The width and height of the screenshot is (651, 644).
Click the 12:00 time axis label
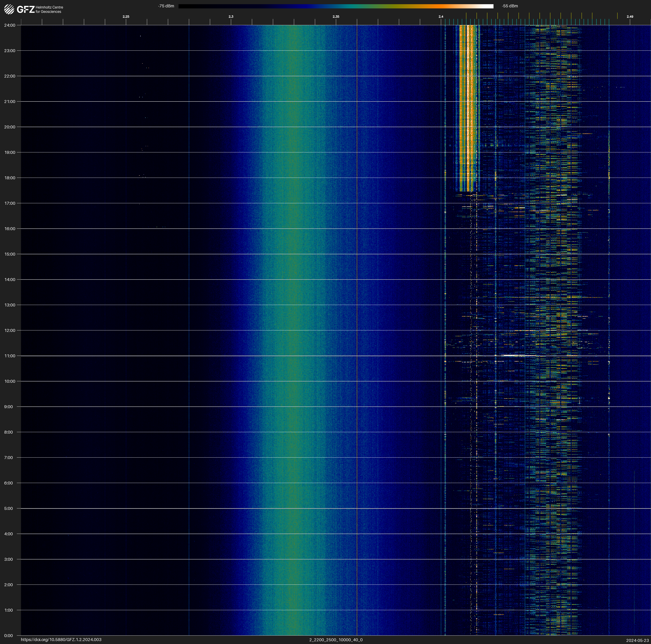(x=10, y=330)
